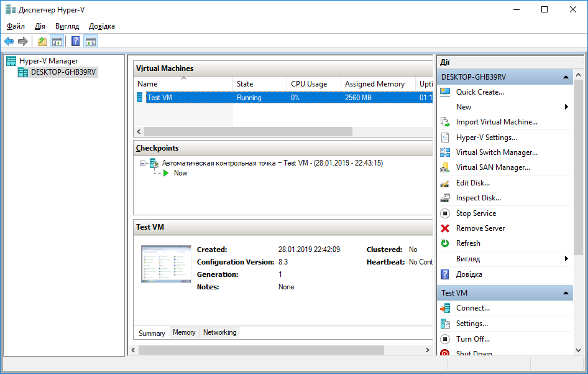Sort virtual machines by Assigned Memory column
Image resolution: width=588 pixels, height=374 pixels.
click(378, 84)
